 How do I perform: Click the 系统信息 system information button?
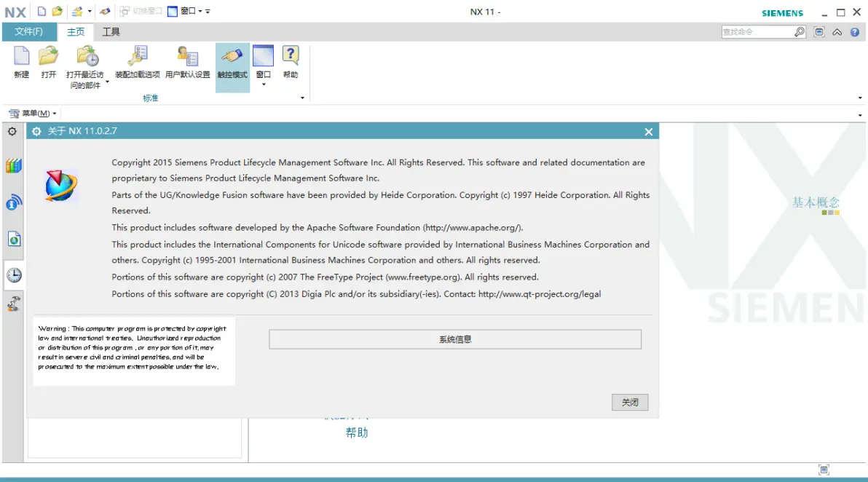(x=455, y=339)
